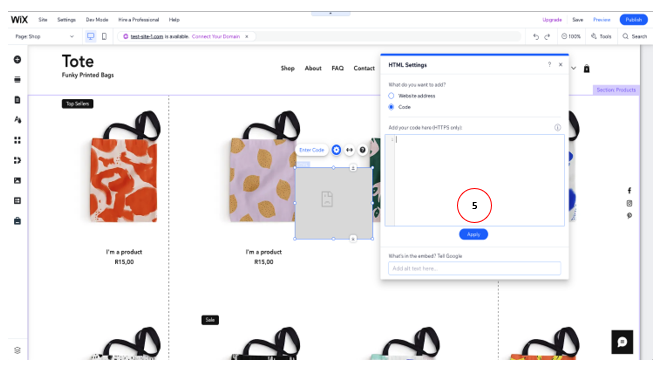Open HTML Settings help question mark
This screenshot has width=672, height=373.
549,64
